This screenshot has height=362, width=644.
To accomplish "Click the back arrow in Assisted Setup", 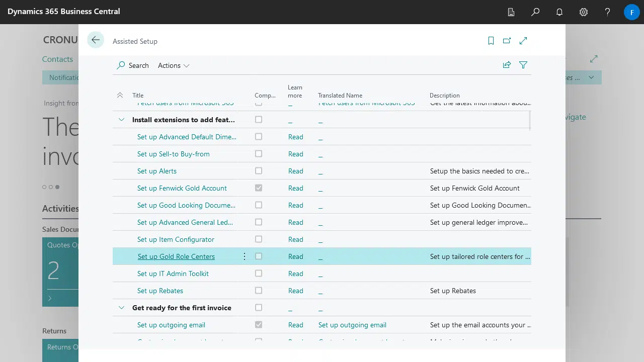I will [x=95, y=40].
